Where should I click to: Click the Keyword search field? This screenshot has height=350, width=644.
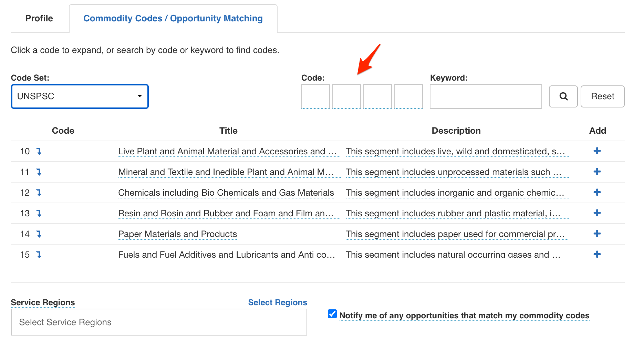(x=486, y=96)
